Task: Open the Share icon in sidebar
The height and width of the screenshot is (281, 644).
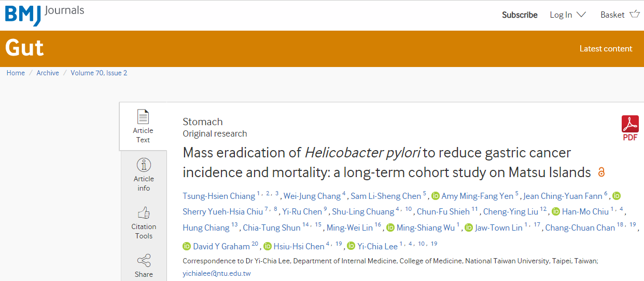Action: coord(144,261)
